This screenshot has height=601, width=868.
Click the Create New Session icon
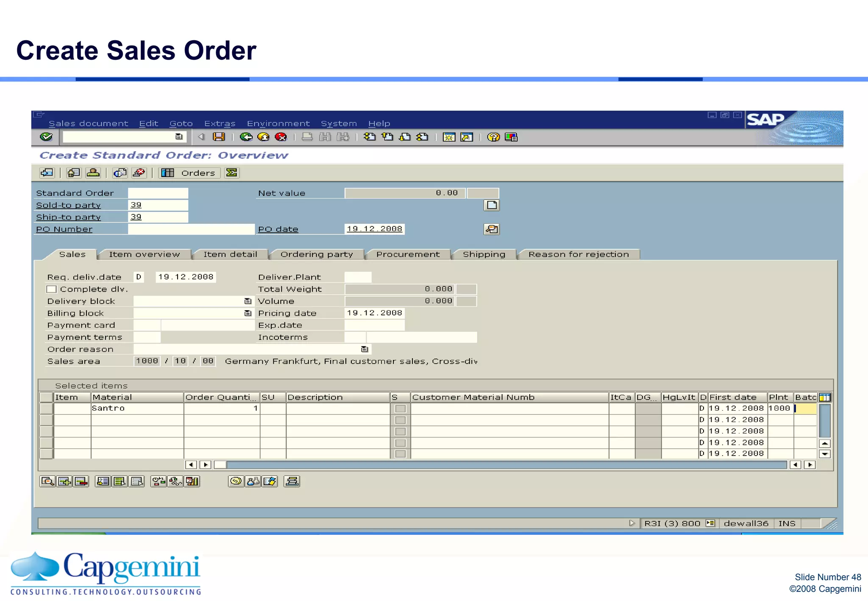[449, 137]
